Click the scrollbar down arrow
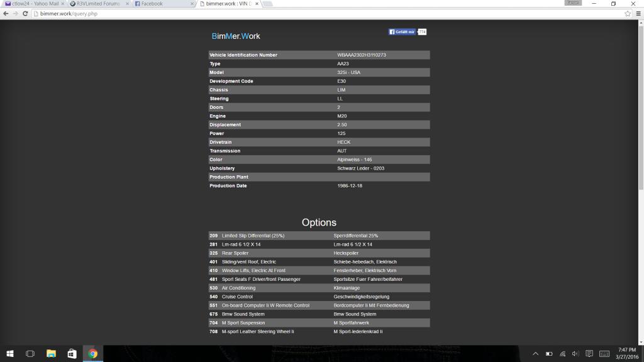Viewport: 644px width, 362px height. (x=641, y=343)
